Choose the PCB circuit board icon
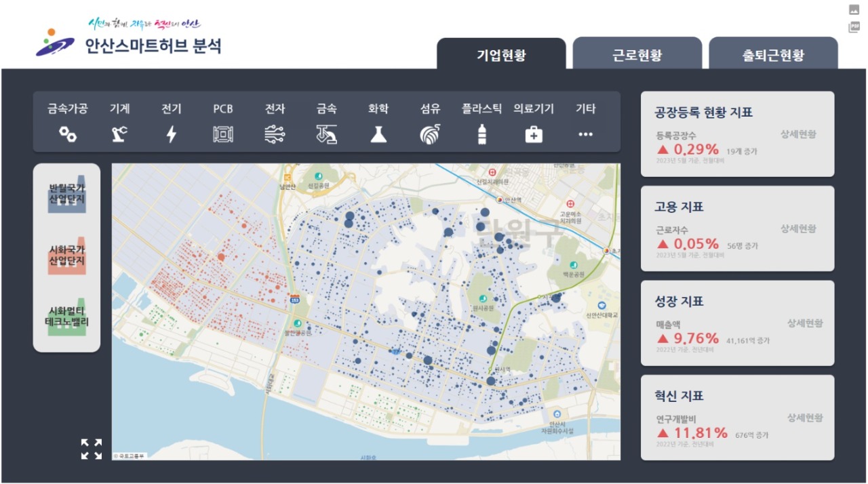Viewport: 868px width, 484px height. click(x=223, y=134)
